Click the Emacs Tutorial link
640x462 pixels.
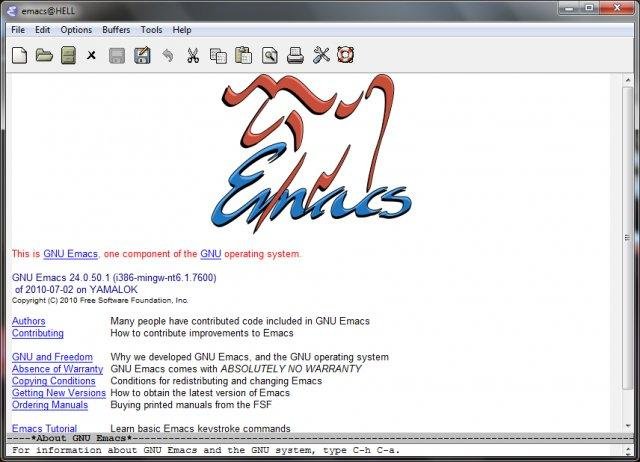[x=44, y=429]
